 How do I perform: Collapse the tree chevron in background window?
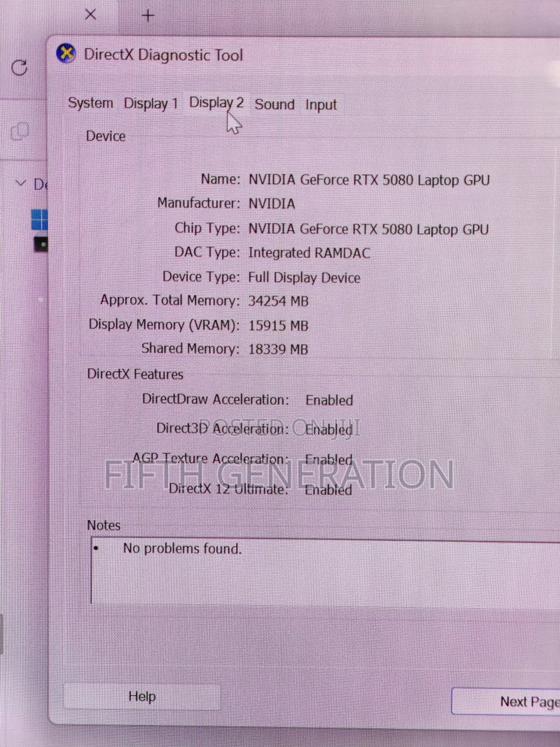21,183
